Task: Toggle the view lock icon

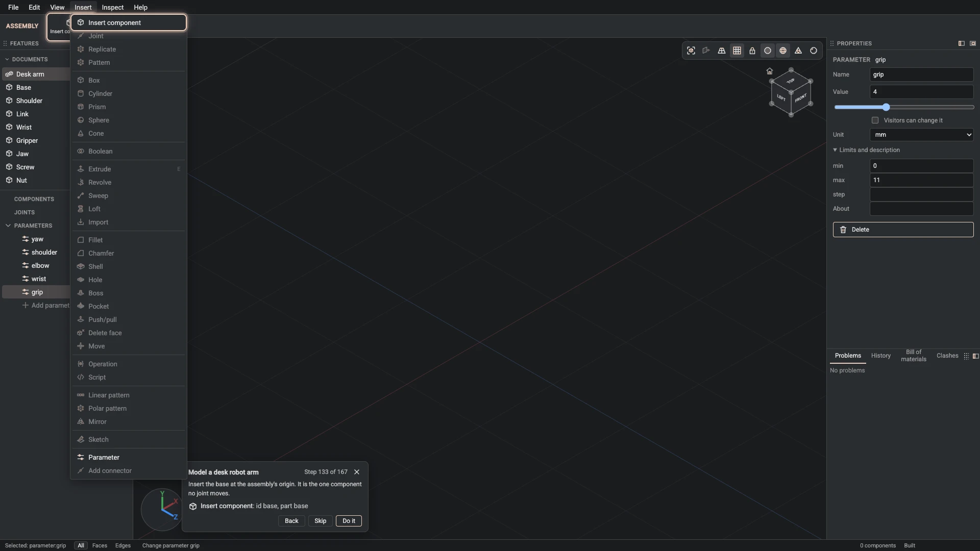Action: point(752,51)
